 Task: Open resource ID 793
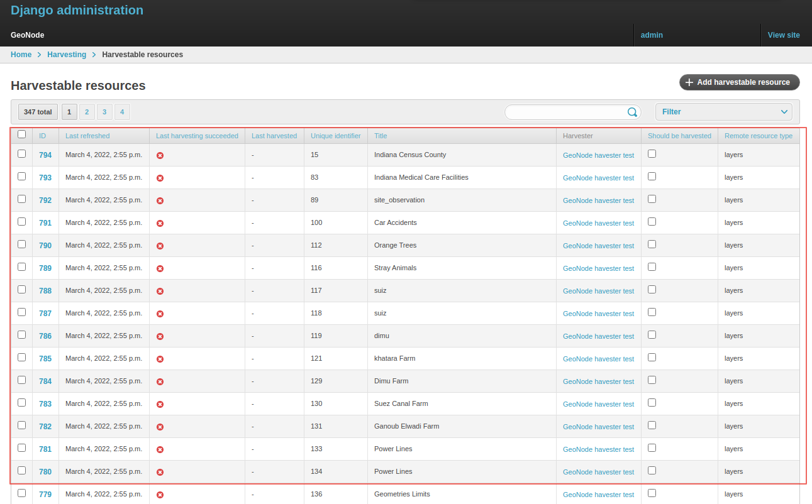click(x=45, y=178)
